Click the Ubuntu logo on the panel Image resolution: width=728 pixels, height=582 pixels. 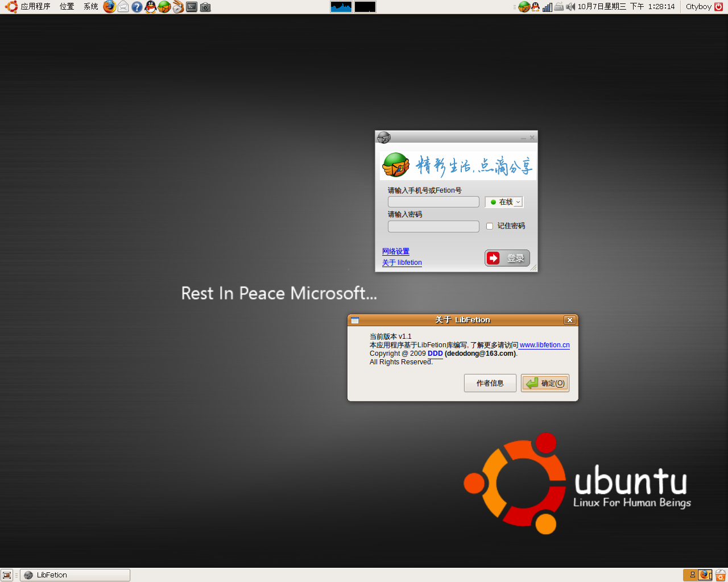tap(11, 7)
